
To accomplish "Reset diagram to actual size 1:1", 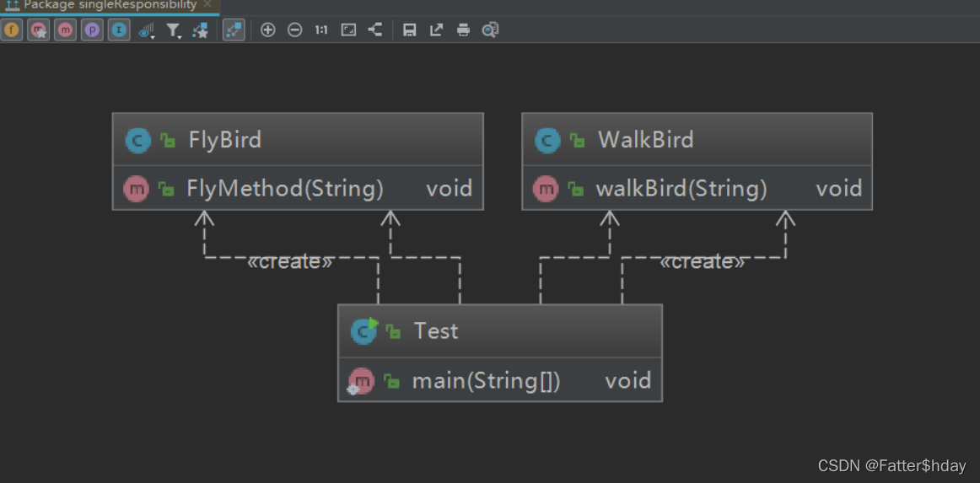I will [x=321, y=30].
